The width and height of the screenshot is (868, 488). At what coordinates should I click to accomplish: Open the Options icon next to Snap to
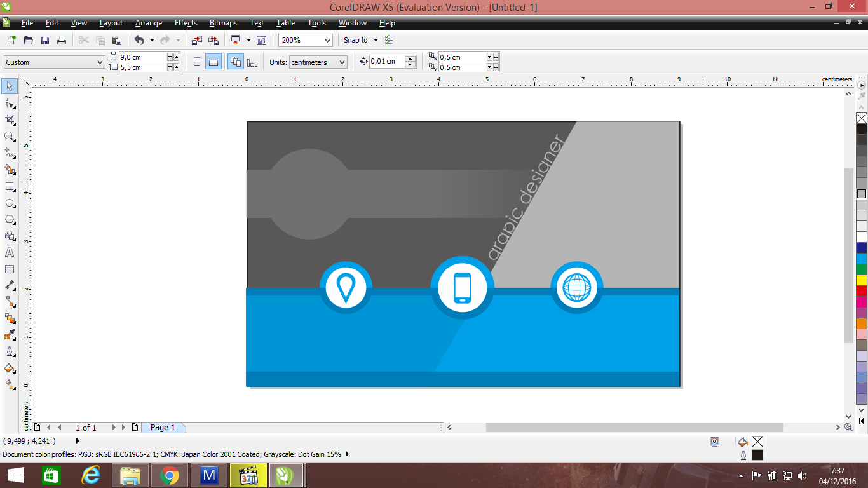tap(389, 40)
